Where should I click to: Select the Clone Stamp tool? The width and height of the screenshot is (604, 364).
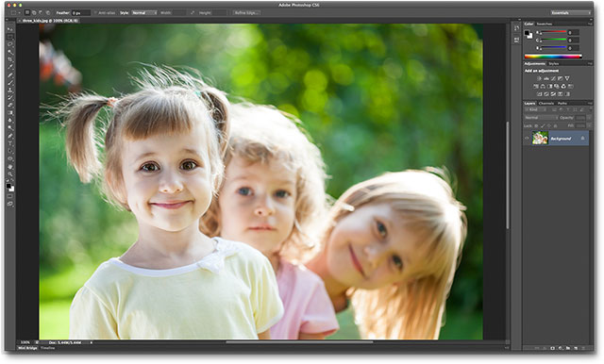coord(10,90)
